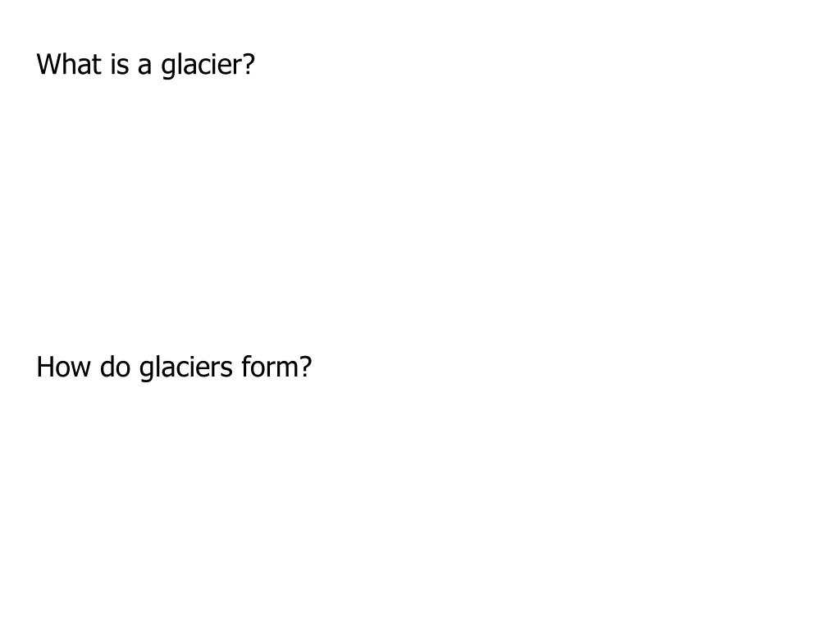Click the capital 'H' starting 'How'
The height and width of the screenshot is (630, 840).
[44, 367]
